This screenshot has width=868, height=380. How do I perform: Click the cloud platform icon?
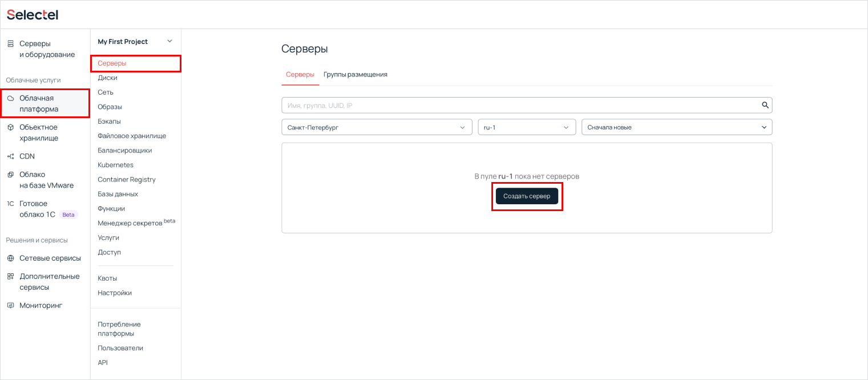(10, 98)
